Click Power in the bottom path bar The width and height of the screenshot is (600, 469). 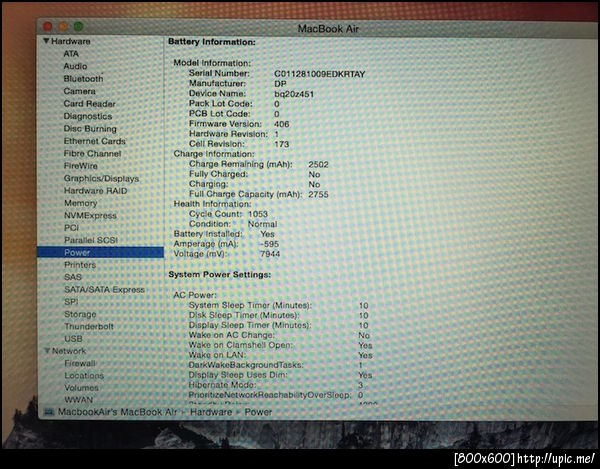[258, 412]
